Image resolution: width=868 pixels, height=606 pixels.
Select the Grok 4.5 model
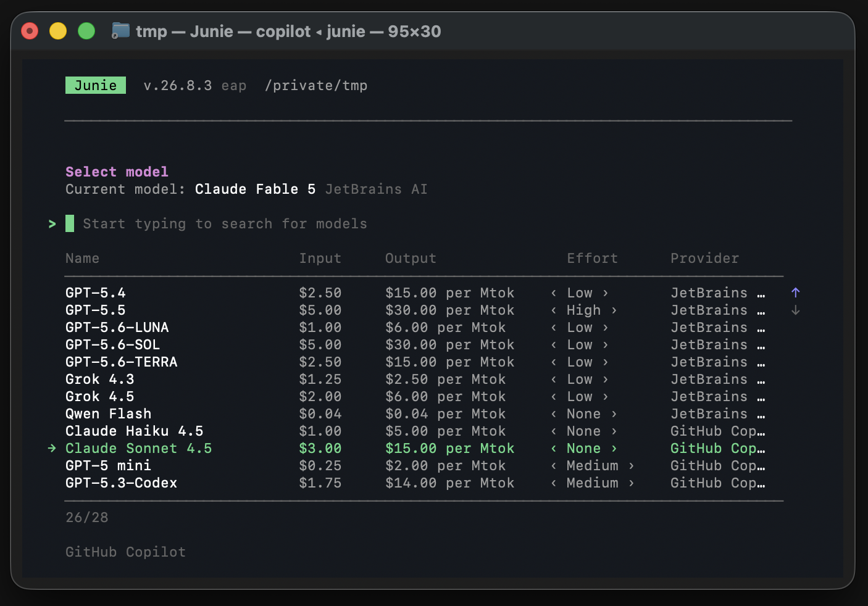click(x=100, y=397)
